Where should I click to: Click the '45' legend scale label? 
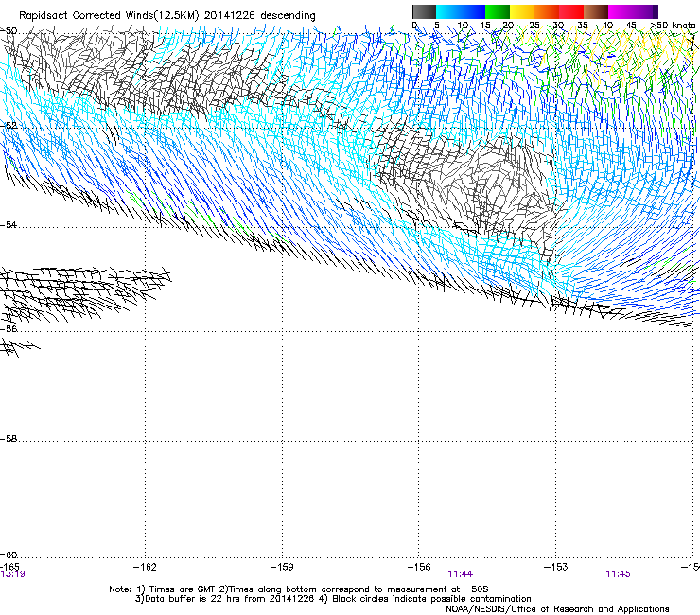click(x=631, y=26)
